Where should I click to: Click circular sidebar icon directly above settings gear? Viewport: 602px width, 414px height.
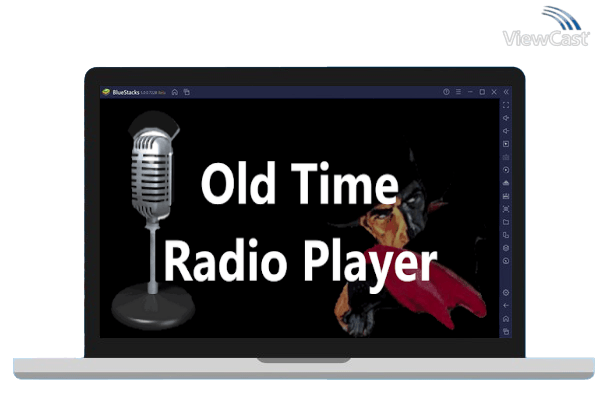click(x=506, y=261)
